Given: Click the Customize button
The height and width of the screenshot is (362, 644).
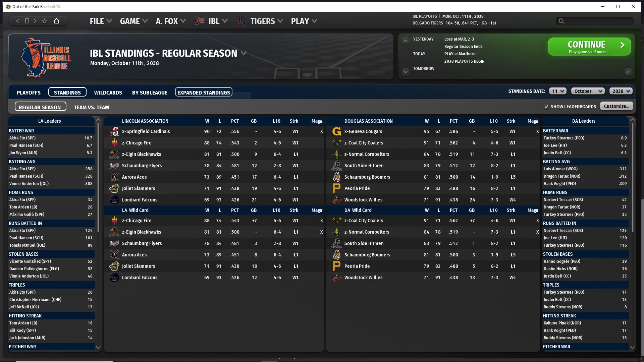Looking at the screenshot, I should [x=616, y=106].
